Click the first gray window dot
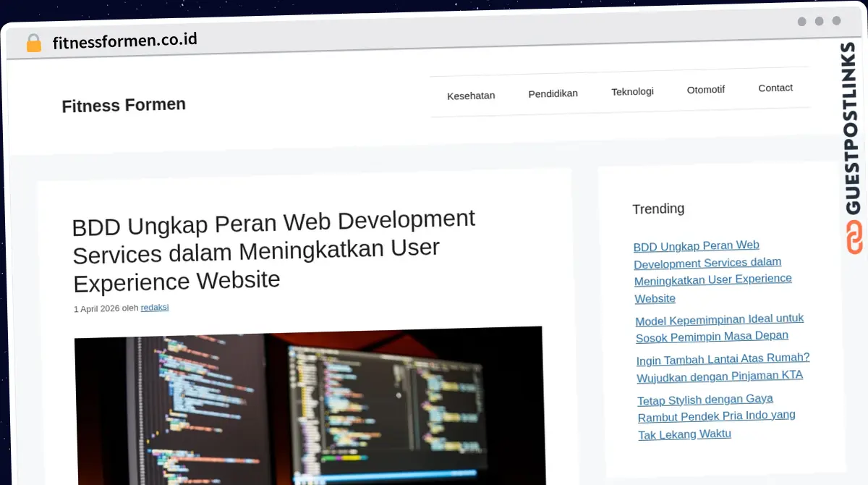The height and width of the screenshot is (485, 868). click(x=802, y=22)
